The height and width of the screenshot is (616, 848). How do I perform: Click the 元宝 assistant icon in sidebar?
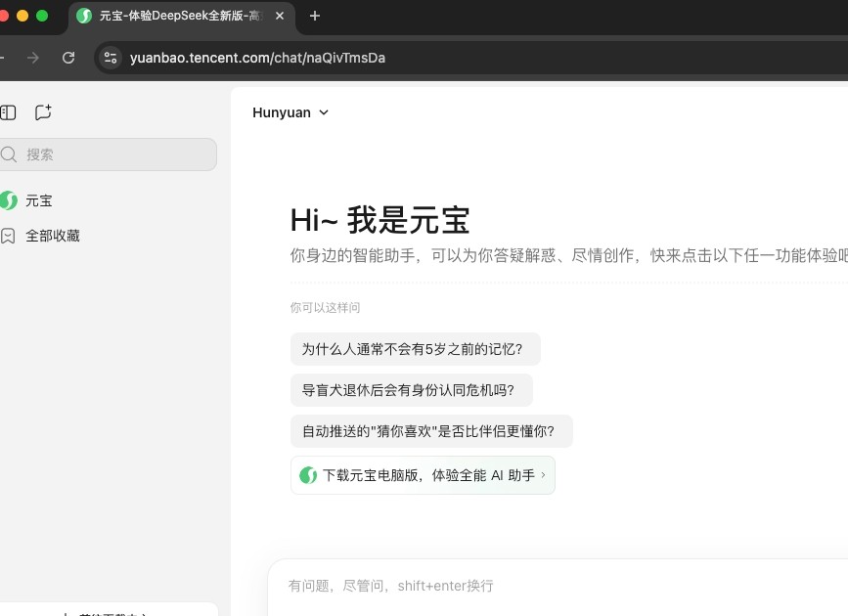click(x=10, y=200)
